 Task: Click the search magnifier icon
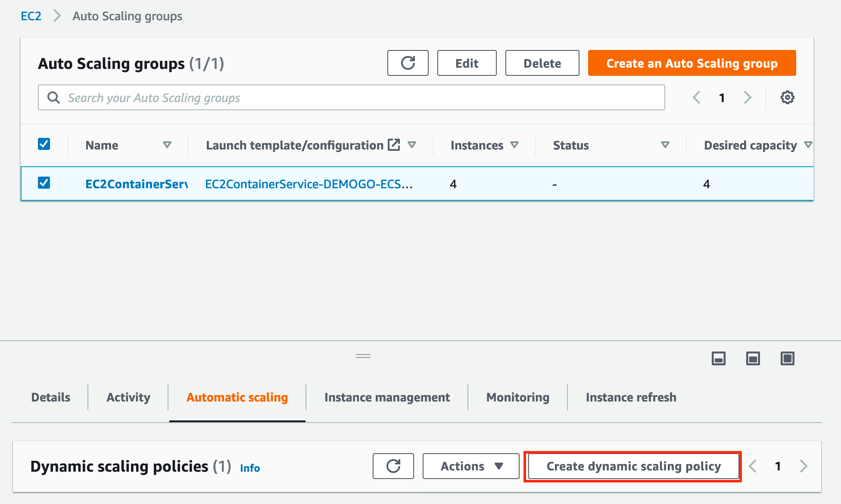53,97
